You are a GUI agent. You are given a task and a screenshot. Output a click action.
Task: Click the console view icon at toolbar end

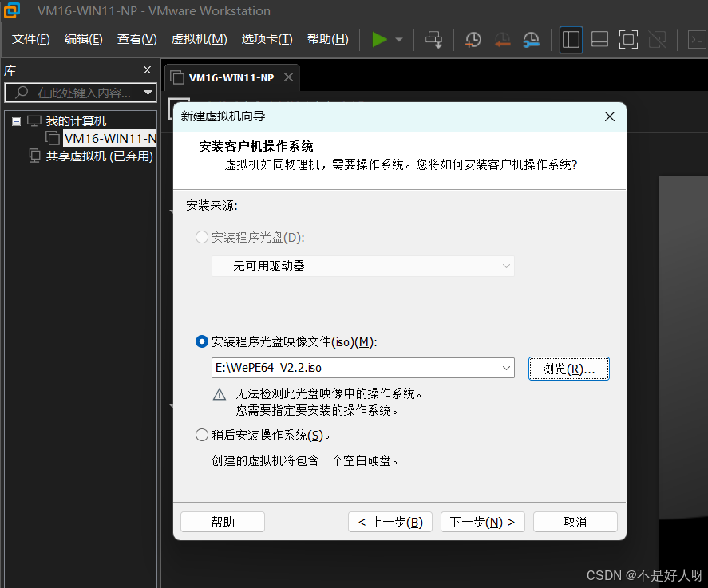(x=697, y=40)
